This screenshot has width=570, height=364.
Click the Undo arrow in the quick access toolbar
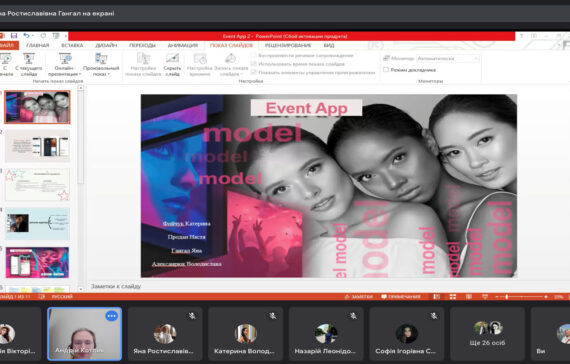coord(26,36)
